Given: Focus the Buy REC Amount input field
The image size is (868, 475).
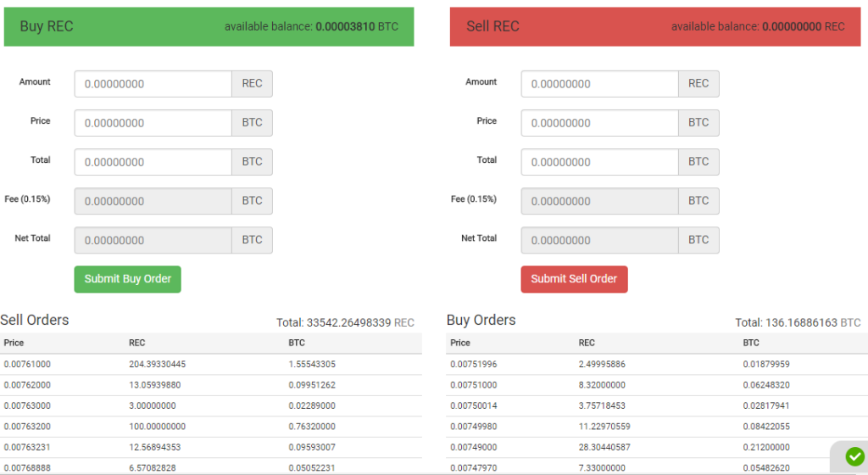Looking at the screenshot, I should tap(153, 84).
